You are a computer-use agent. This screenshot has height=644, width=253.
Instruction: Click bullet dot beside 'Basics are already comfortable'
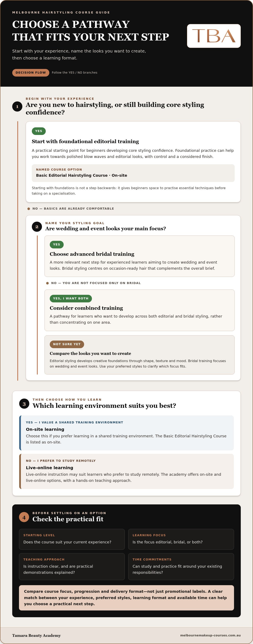point(28,209)
